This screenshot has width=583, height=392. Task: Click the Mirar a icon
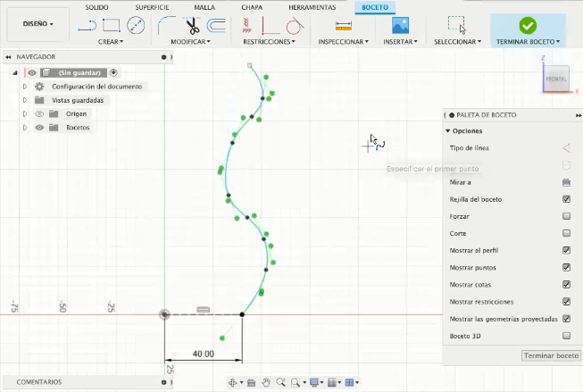coord(566,182)
